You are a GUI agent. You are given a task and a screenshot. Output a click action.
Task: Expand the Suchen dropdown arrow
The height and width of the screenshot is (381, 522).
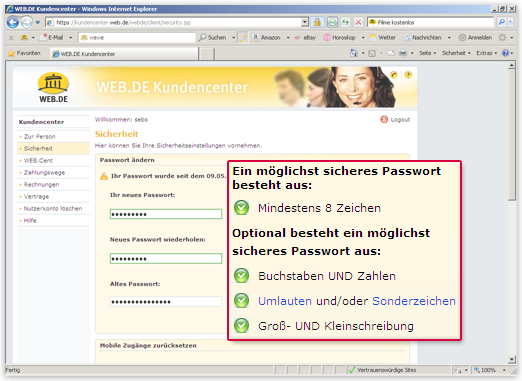[x=233, y=38]
